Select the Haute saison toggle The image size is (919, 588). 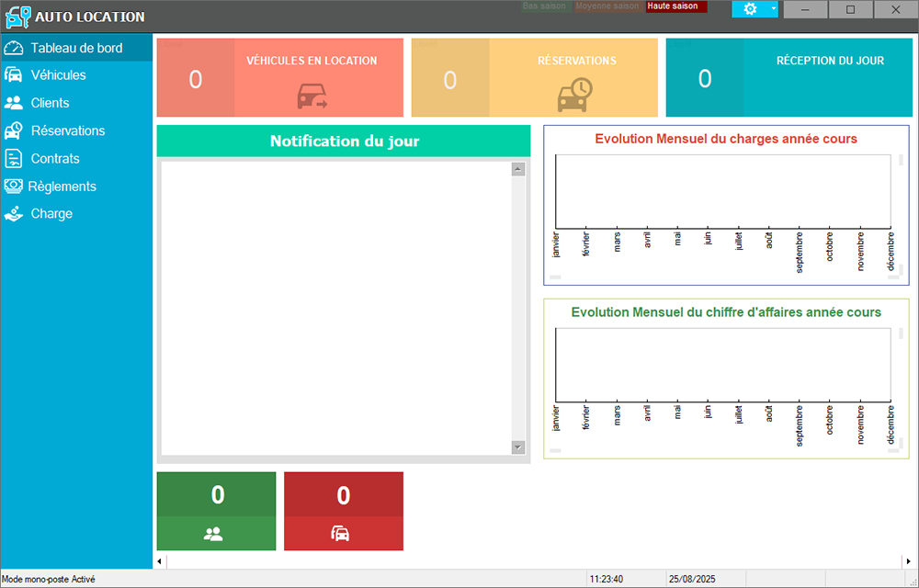click(x=675, y=6)
